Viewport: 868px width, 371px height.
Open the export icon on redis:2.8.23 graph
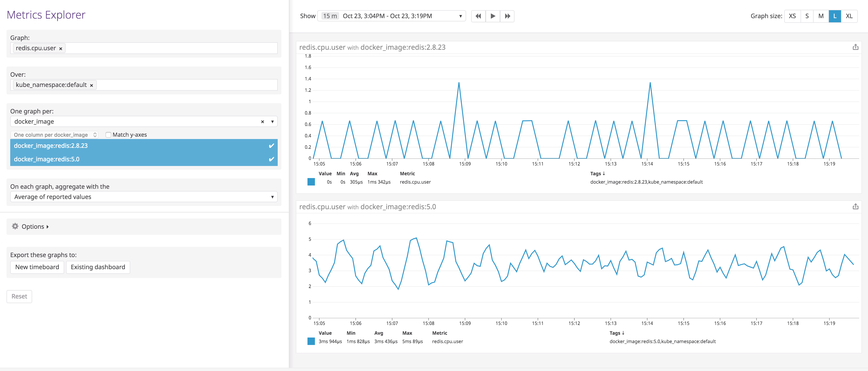pyautogui.click(x=856, y=47)
